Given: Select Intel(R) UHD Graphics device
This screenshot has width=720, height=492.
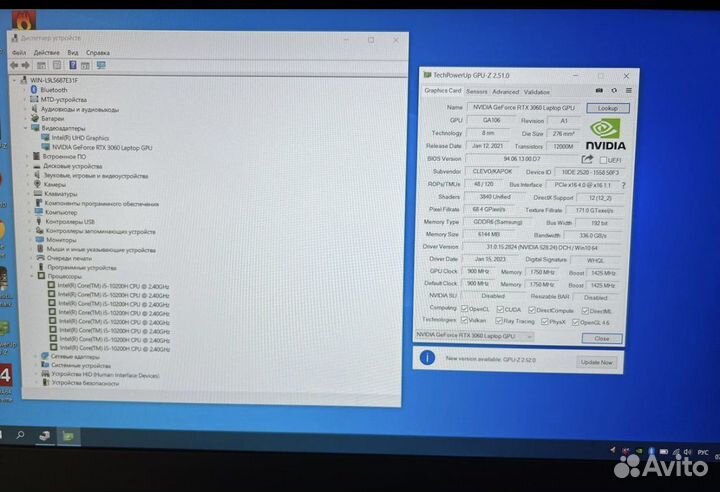Looking at the screenshot, I should click(x=80, y=138).
